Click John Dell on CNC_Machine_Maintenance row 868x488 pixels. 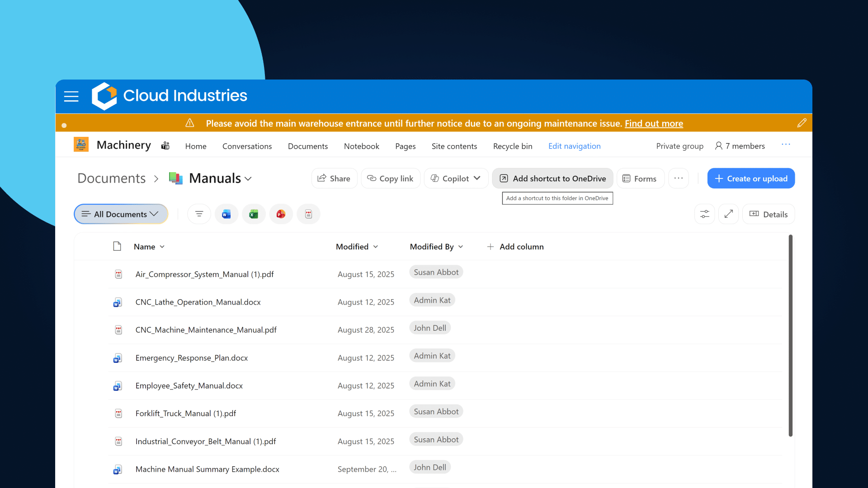click(430, 328)
